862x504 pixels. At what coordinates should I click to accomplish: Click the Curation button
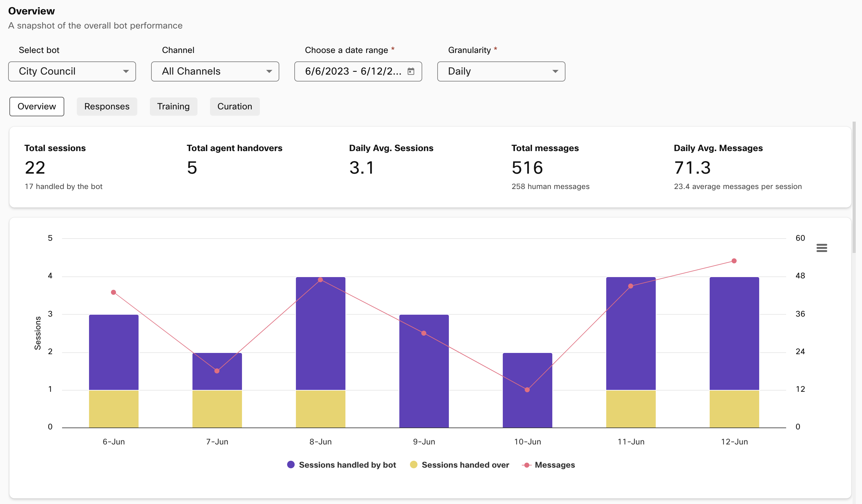click(x=234, y=106)
